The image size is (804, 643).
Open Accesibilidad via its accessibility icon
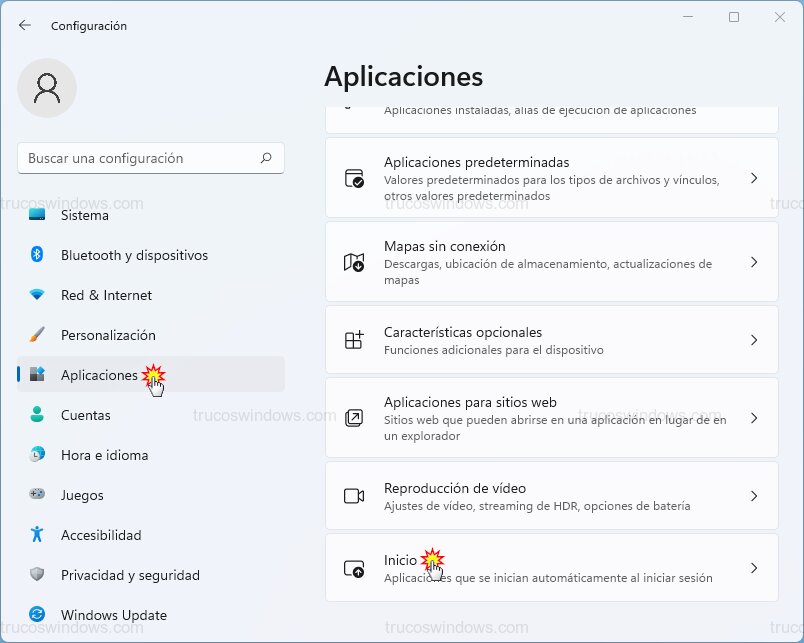(x=34, y=535)
